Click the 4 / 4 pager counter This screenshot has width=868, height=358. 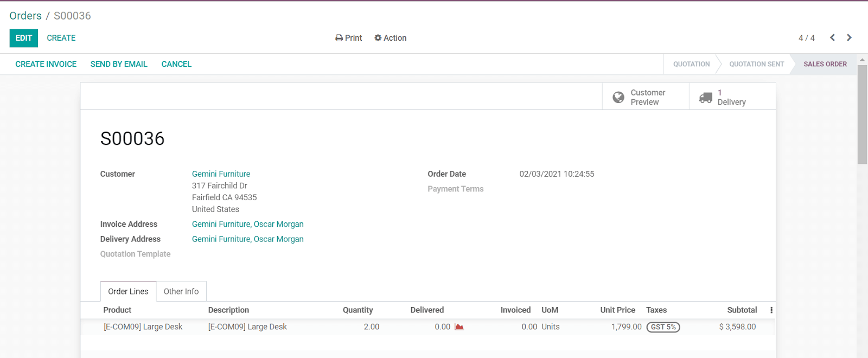806,38
